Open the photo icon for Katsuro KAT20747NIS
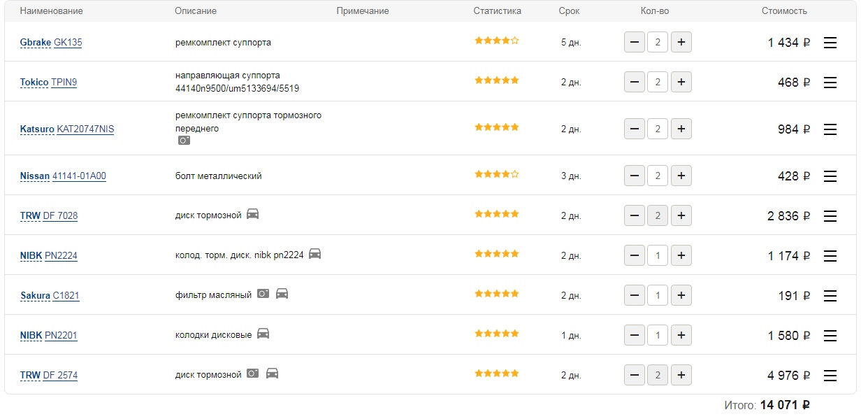 [184, 140]
